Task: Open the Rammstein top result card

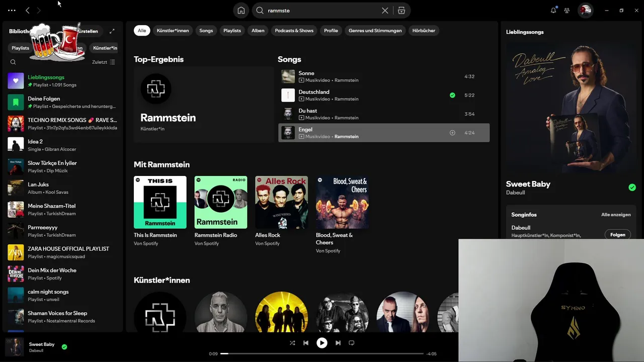Action: pos(203,106)
